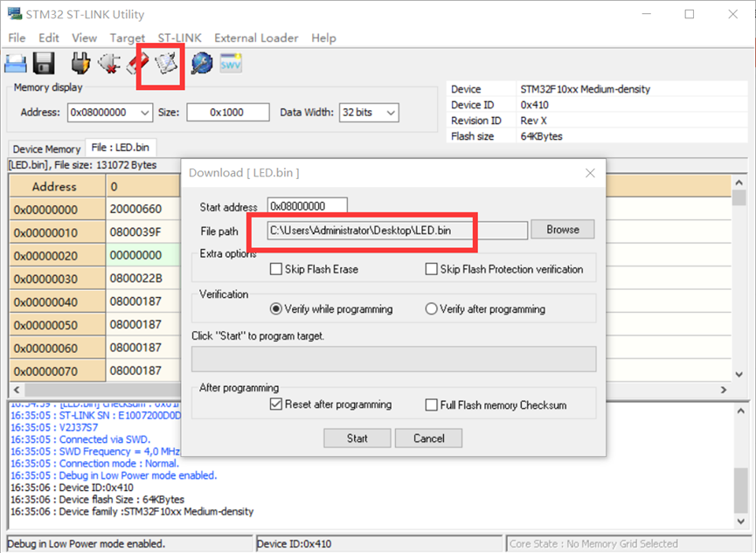The image size is (756, 553).
Task: Click the Disconnect from target icon
Action: coord(109,63)
